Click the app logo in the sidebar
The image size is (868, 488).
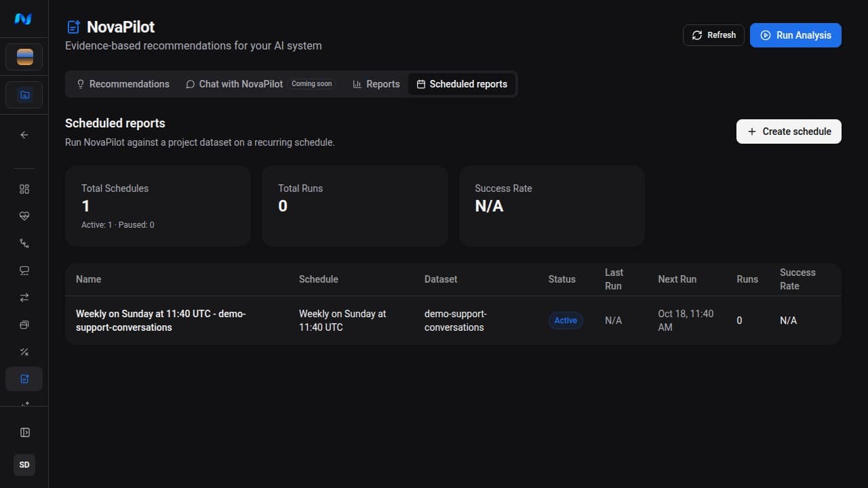point(24,19)
